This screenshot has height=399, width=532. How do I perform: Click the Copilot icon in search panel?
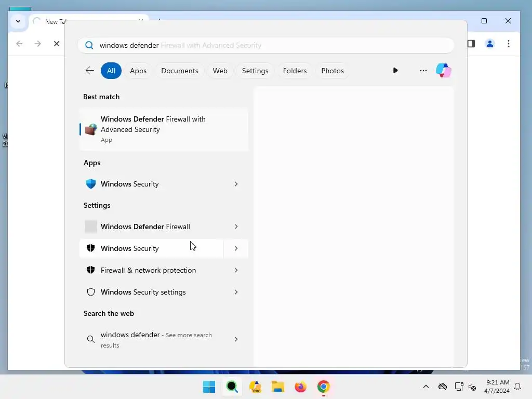click(444, 71)
